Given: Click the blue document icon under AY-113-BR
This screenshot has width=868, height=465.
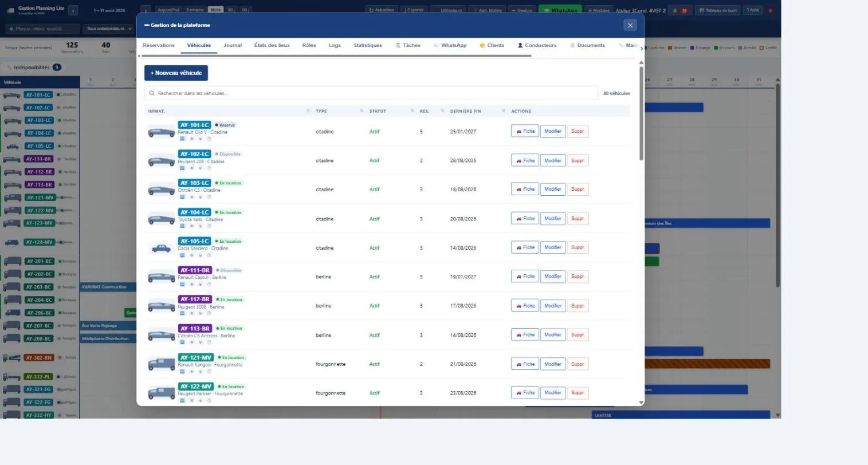Looking at the screenshot, I should coord(182,342).
